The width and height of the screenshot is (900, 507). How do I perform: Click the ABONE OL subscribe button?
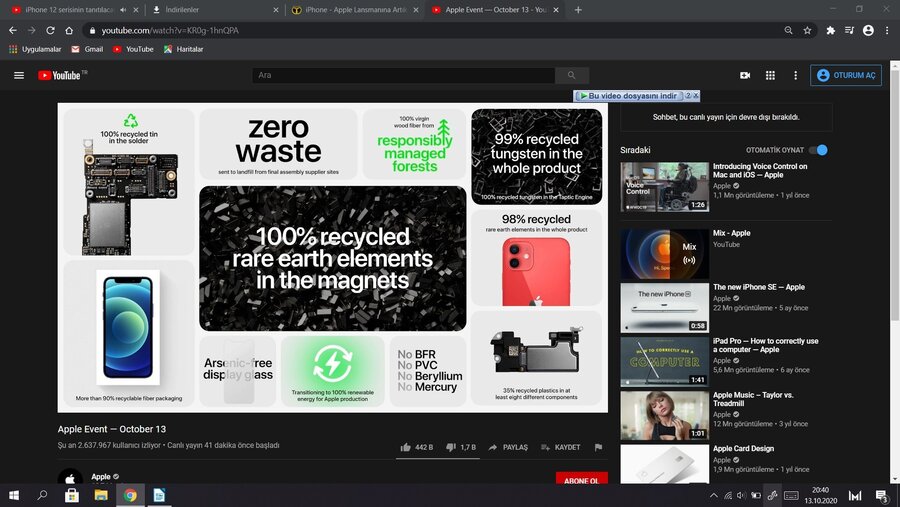pyautogui.click(x=581, y=478)
